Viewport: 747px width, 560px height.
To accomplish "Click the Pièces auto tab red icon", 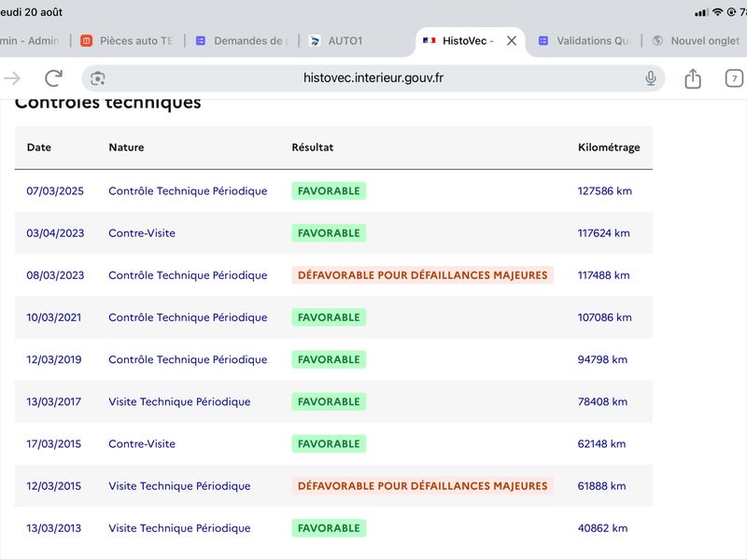I will point(86,41).
